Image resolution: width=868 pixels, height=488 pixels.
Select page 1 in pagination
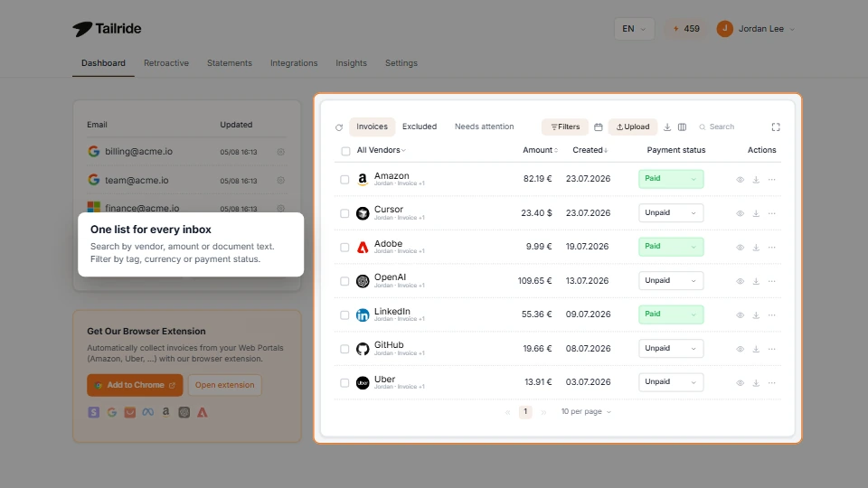(525, 412)
